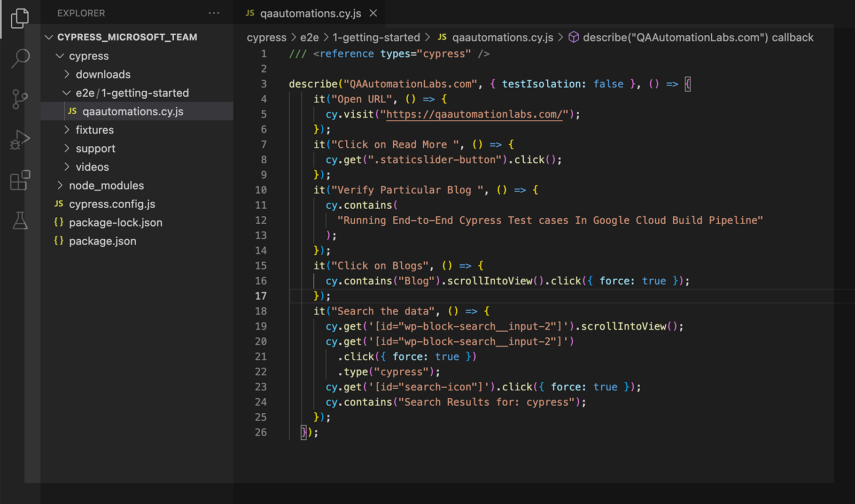
Task: Click the qaautomationlabs.com URL link in code
Action: click(474, 114)
